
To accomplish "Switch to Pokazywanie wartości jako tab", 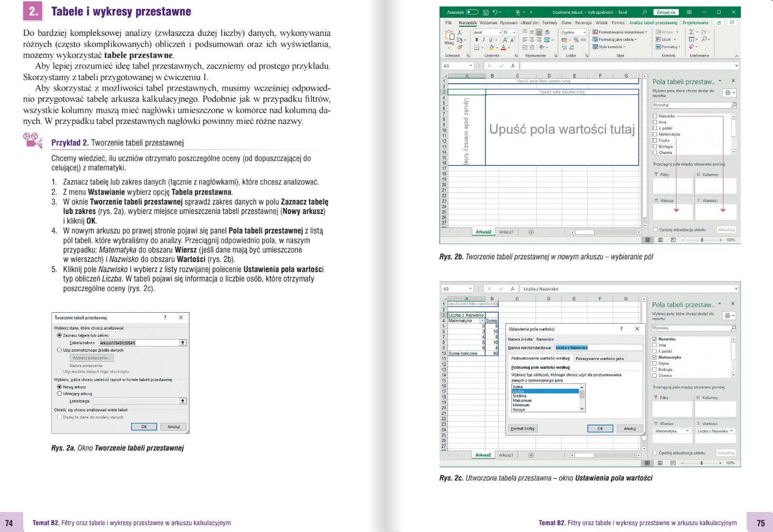I will click(599, 359).
